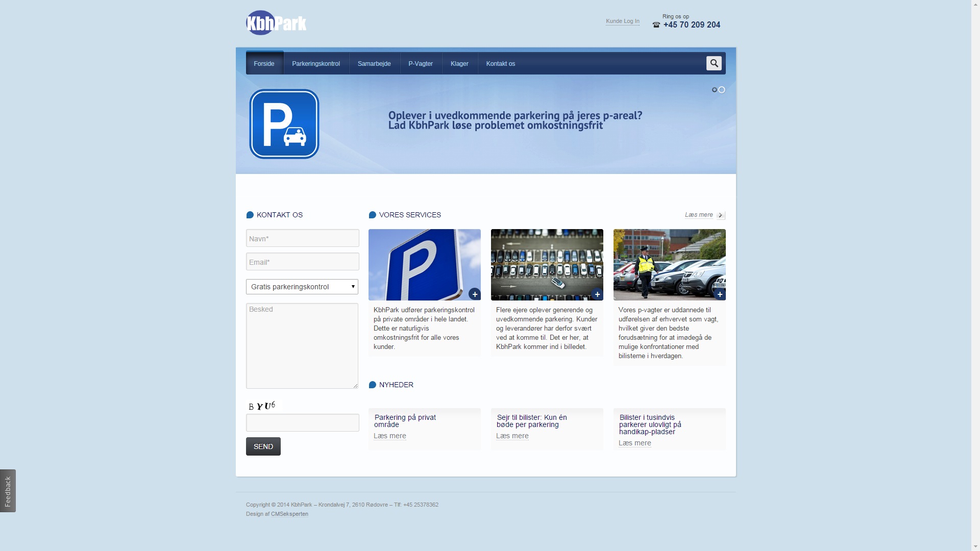Click the phone icon by the number
Screen dimensions: 980x551
pyautogui.click(x=656, y=25)
